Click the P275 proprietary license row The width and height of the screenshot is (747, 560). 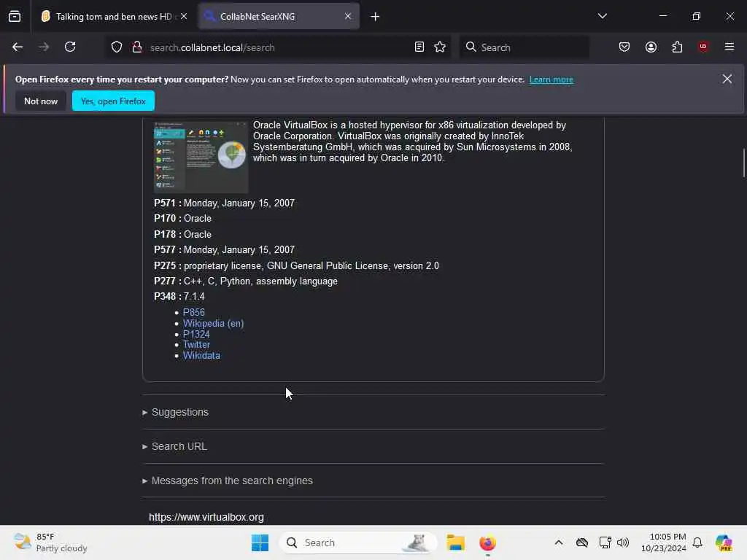tap(296, 266)
